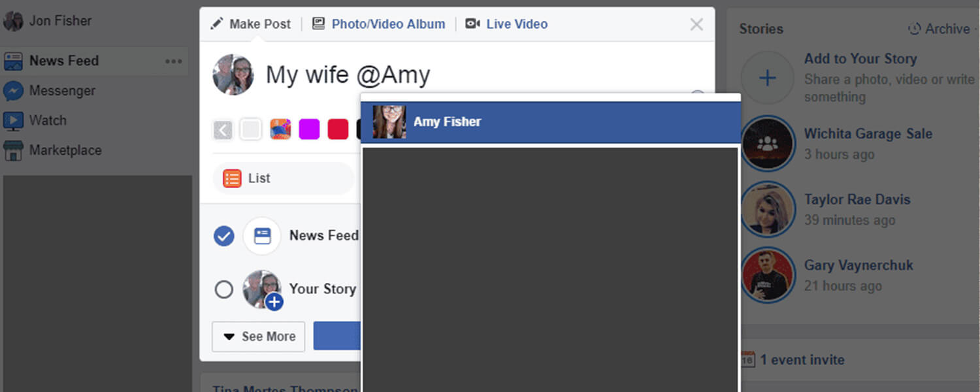The image size is (980, 392).
Task: Choose the purple background swatch
Action: [309, 129]
